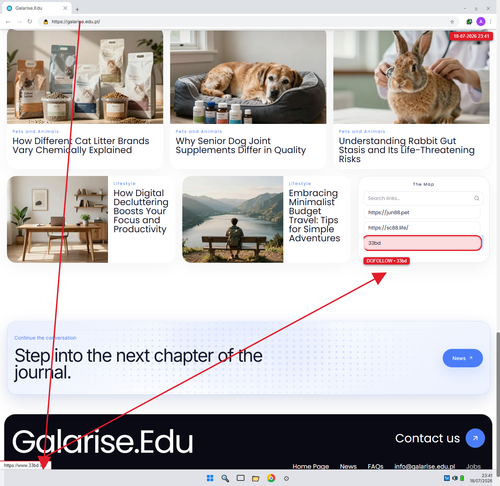Screen dimensions: 500x486
Task: Click the highlighted 33bd link
Action: click(422, 243)
